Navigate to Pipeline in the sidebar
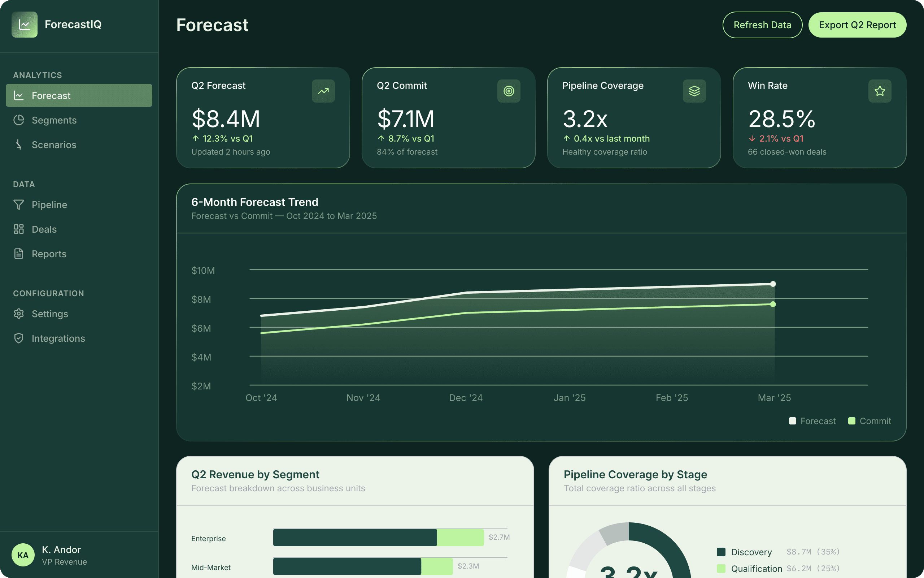The image size is (924, 578). [x=79, y=204]
